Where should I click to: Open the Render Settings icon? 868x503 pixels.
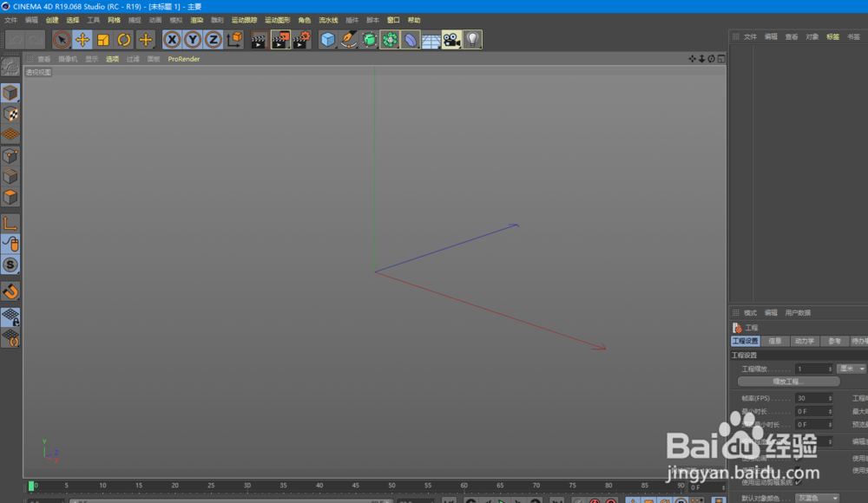[x=304, y=39]
